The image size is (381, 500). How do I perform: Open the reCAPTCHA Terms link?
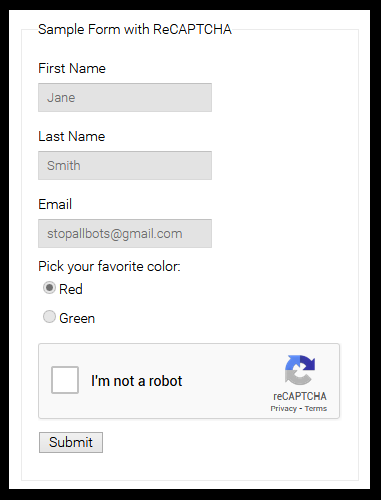coord(316,408)
